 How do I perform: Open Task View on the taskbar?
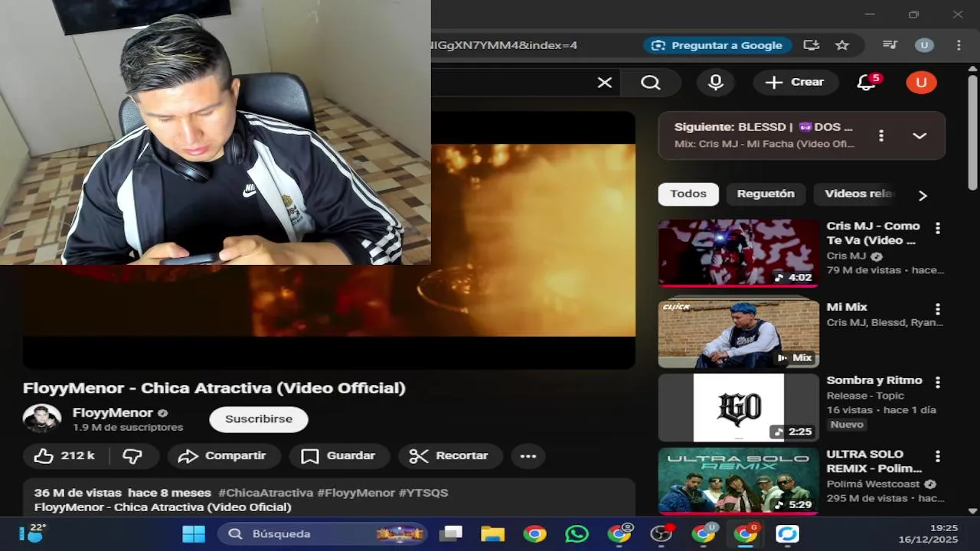click(x=451, y=533)
